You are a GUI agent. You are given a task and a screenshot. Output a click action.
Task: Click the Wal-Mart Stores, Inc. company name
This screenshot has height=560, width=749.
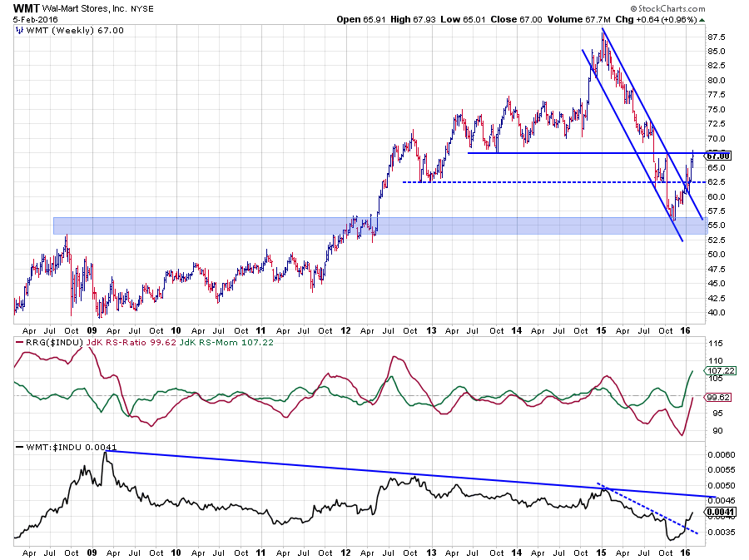tap(85, 8)
